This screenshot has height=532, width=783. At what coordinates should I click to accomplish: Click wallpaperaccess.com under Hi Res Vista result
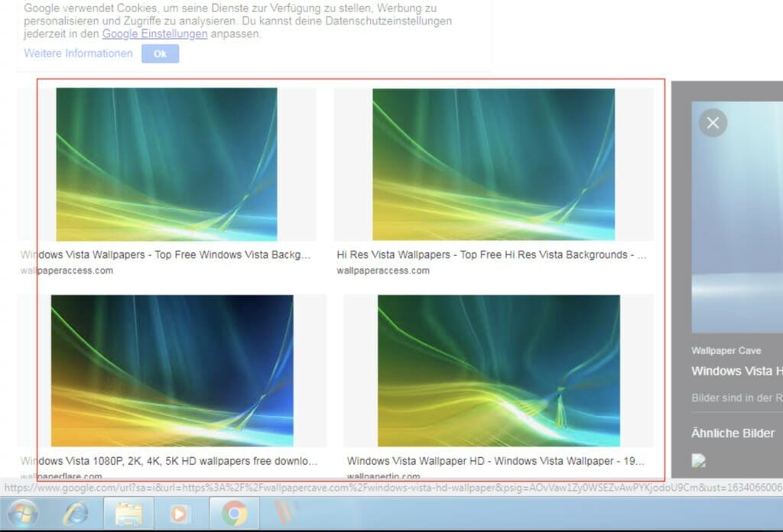coord(383,271)
